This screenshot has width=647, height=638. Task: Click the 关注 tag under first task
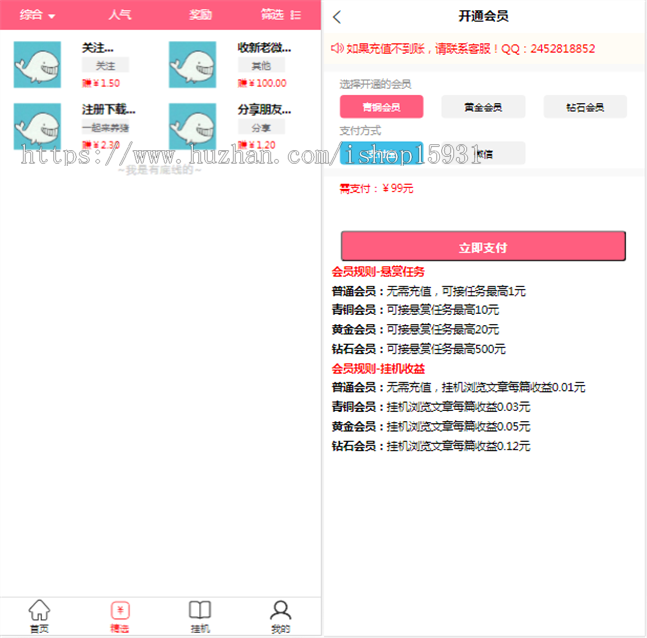(x=105, y=65)
